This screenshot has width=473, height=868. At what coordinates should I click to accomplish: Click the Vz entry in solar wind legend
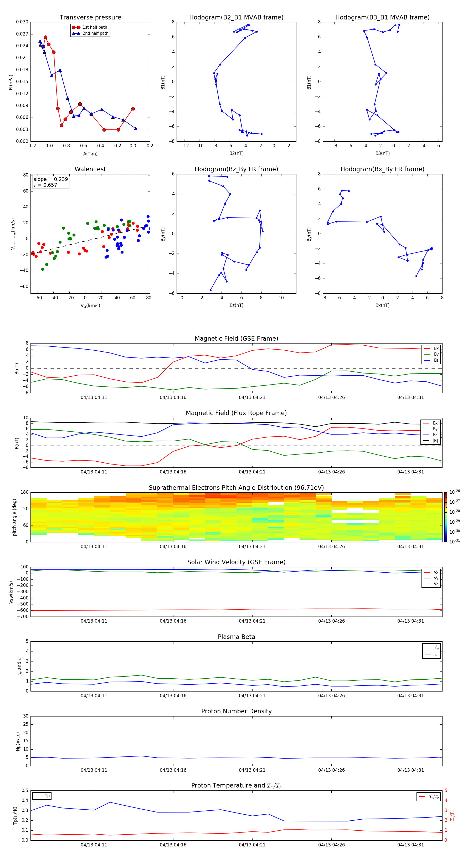431,584
